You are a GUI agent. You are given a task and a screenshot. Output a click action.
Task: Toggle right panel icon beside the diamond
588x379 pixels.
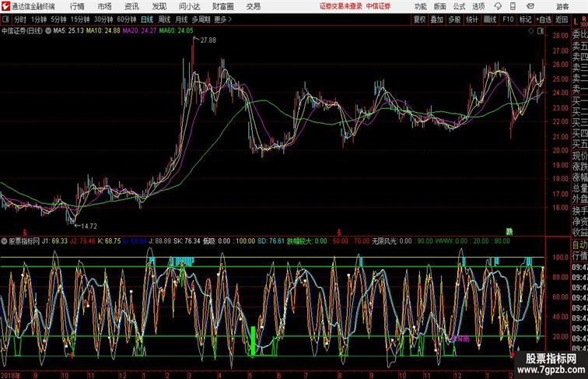(541, 32)
